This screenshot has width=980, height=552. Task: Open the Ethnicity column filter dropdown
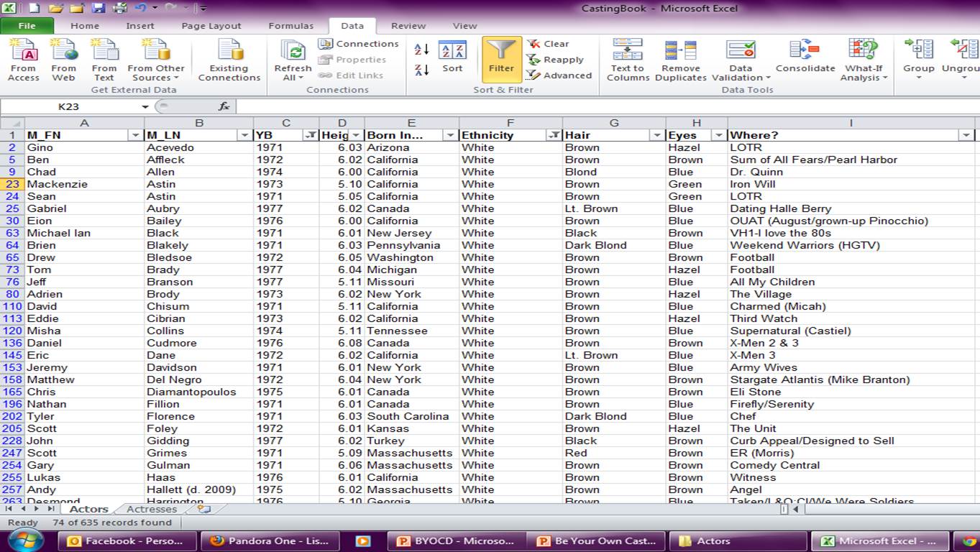click(554, 135)
